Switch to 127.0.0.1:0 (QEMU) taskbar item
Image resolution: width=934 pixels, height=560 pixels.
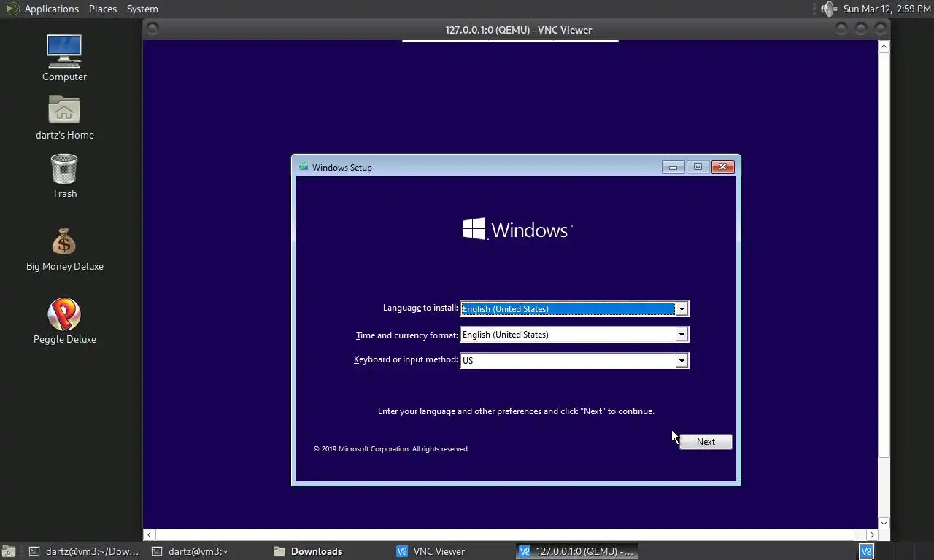pos(576,551)
